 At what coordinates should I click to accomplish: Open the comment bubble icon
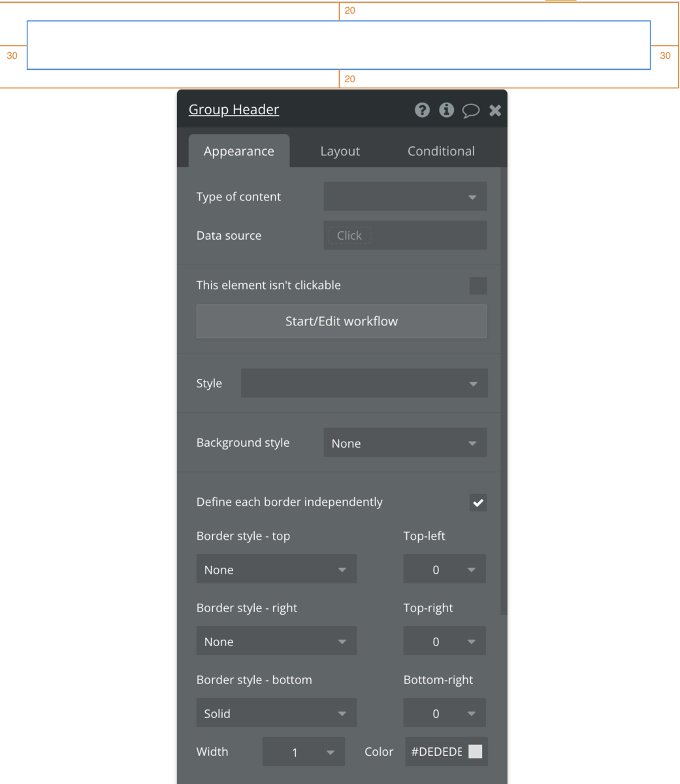click(x=471, y=110)
